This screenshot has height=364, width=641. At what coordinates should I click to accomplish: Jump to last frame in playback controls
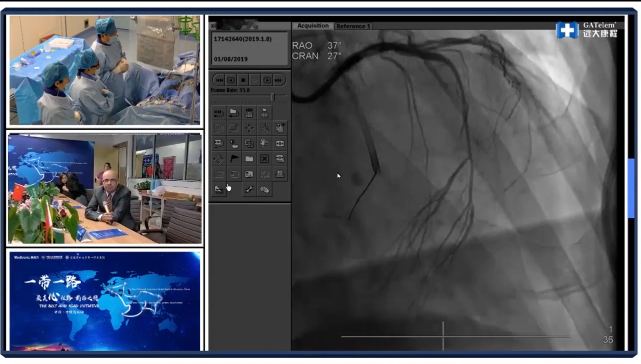point(279,80)
